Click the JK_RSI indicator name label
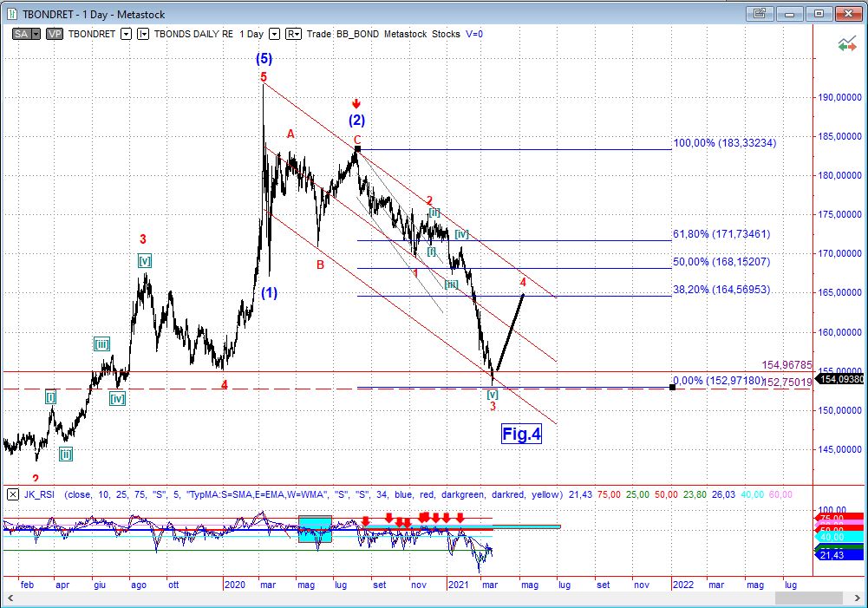The height and width of the screenshot is (608, 868). pos(40,494)
